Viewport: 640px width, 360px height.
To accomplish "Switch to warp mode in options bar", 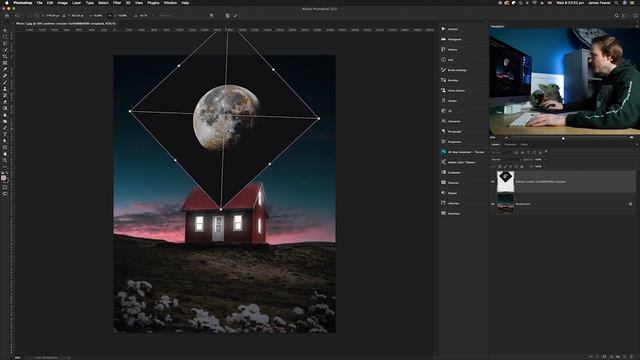I will [211, 16].
